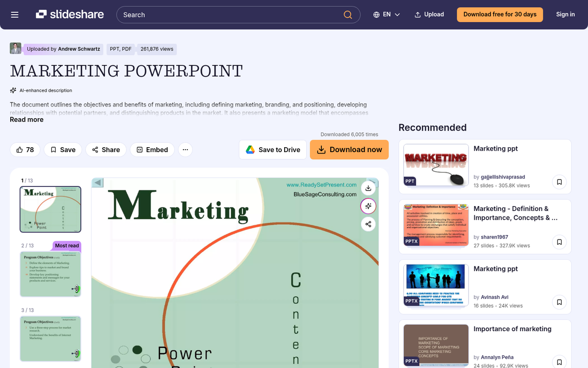Like the presentation with 78 likes
Image resolution: width=588 pixels, height=368 pixels.
(x=25, y=150)
